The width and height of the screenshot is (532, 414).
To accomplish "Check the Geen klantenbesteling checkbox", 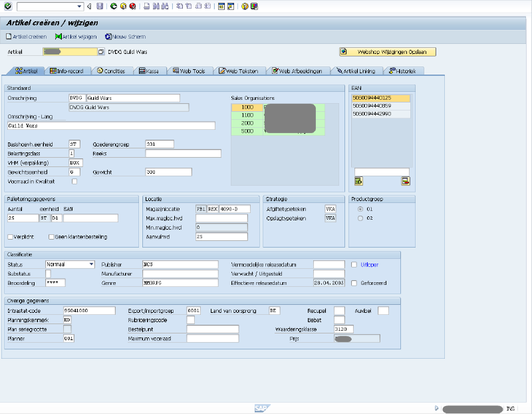I will (x=51, y=237).
